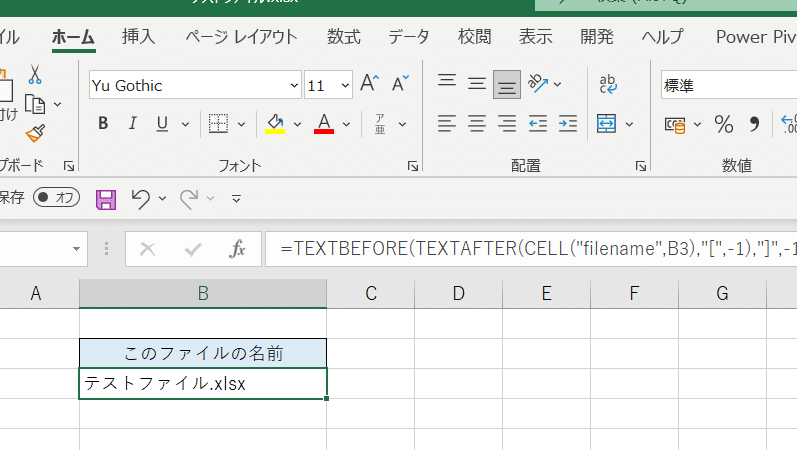The image size is (797, 450).
Task: Toggle Italic formatting
Action: pos(132,124)
